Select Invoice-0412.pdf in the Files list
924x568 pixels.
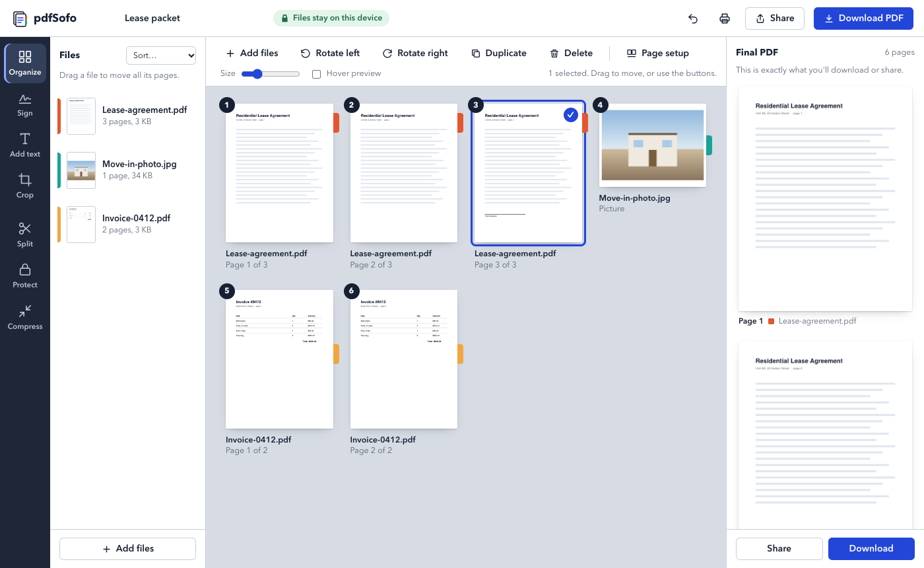pos(127,225)
